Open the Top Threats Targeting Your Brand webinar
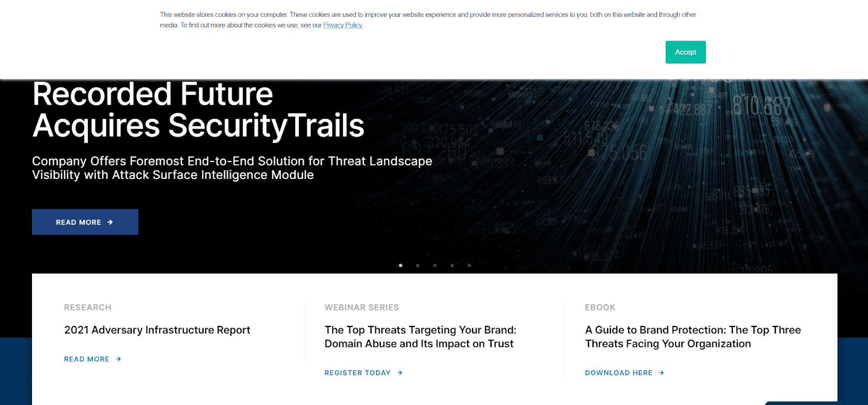Image resolution: width=868 pixels, height=405 pixels. (420, 337)
